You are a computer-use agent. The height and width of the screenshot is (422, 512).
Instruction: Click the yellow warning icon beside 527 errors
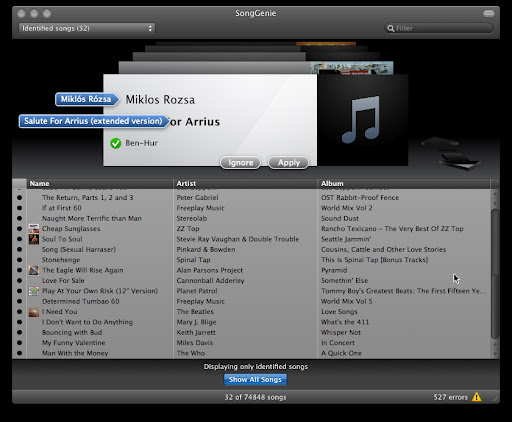(x=477, y=397)
